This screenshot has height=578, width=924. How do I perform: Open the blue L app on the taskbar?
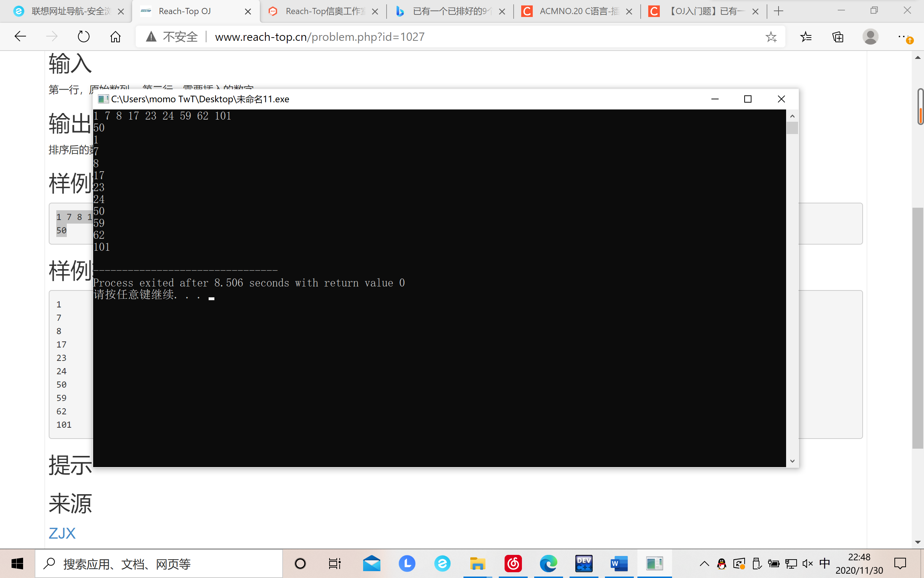tap(407, 564)
